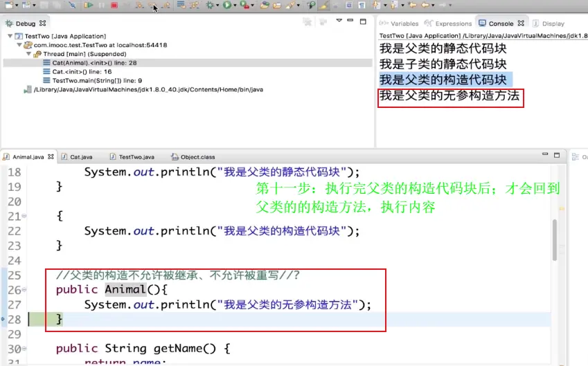Viewport: 588px width, 366px height.
Task: Click the Debug bug launch icon
Action: click(211, 5)
